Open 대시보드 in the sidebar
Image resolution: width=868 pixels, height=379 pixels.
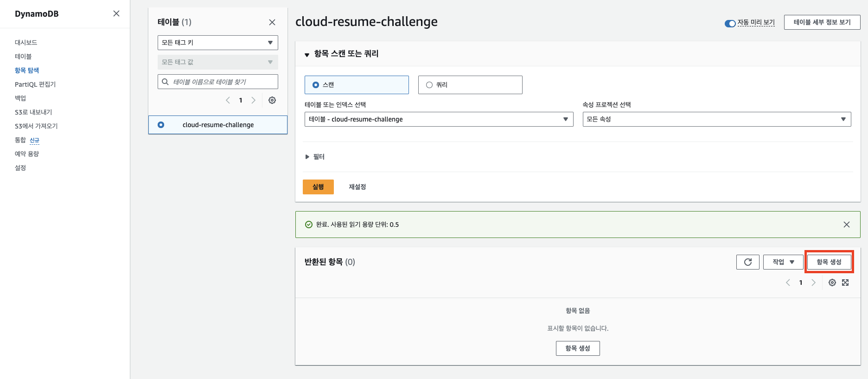26,43
